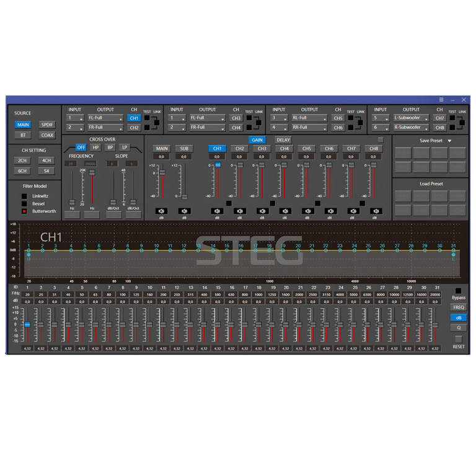Select Butterworth filter model
The width and height of the screenshot is (476, 476).
point(24,211)
